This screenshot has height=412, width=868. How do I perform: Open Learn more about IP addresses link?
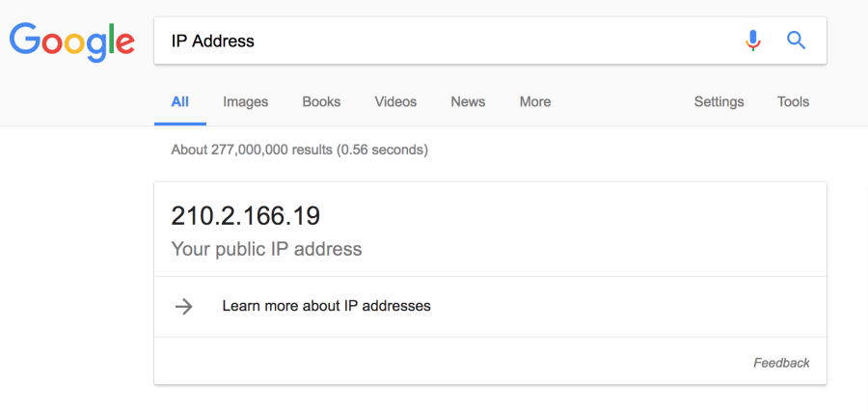coord(326,306)
